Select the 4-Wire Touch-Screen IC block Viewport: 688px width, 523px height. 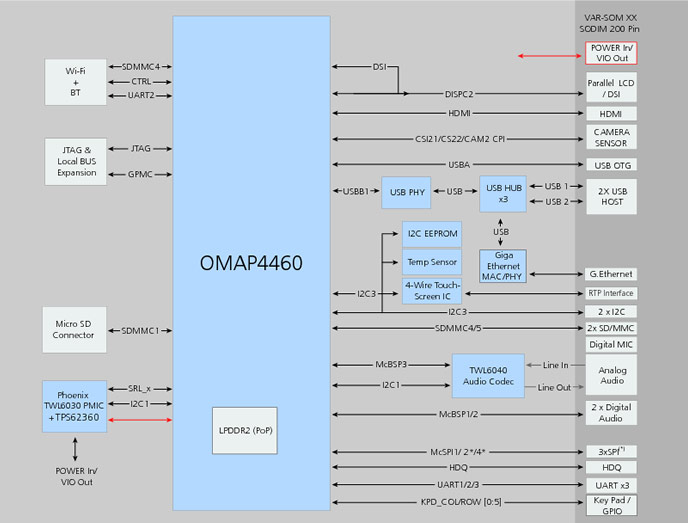[432, 291]
